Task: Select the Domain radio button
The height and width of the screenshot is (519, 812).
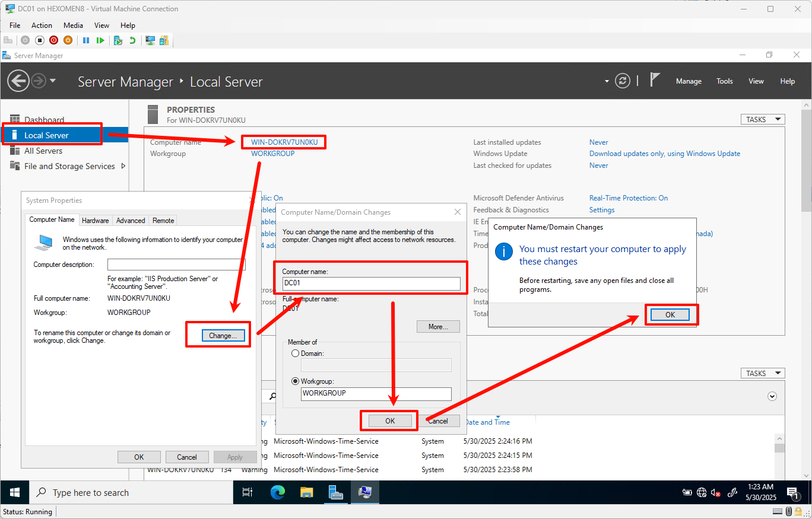Action: (x=295, y=353)
